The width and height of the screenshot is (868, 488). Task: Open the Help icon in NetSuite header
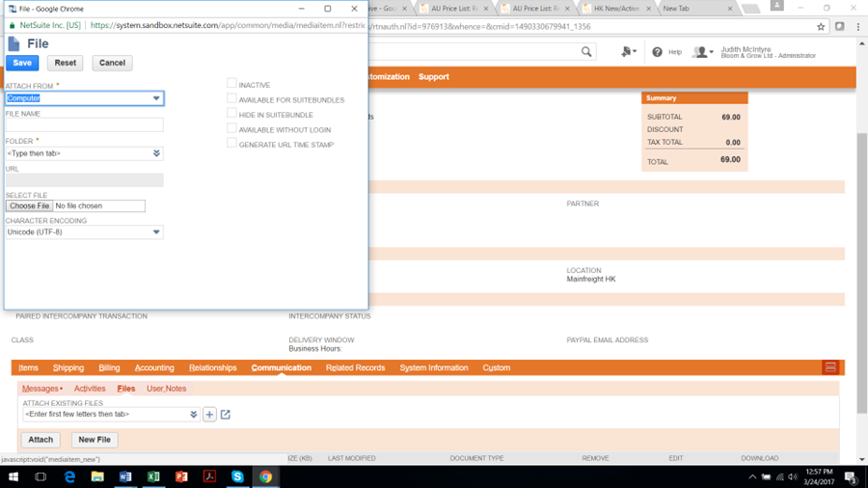[657, 52]
